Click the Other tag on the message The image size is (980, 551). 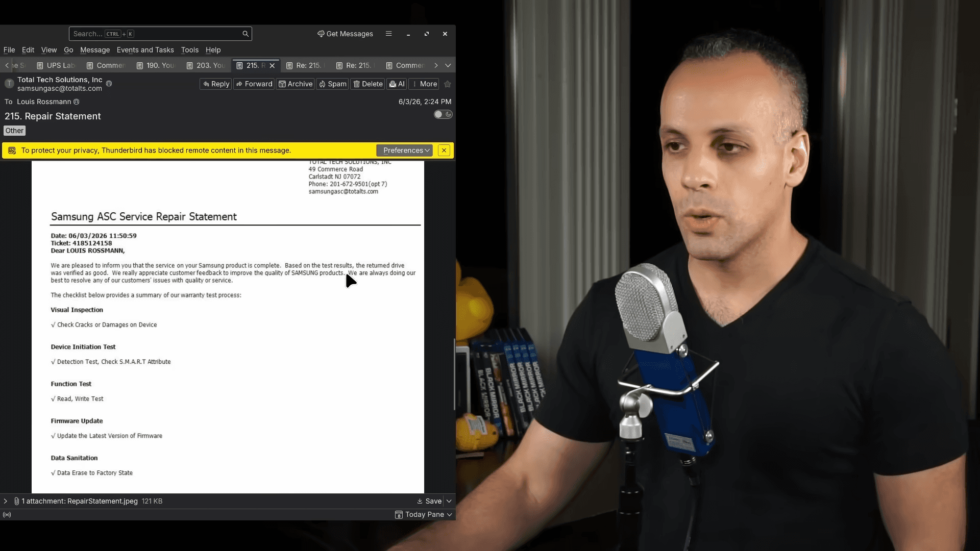point(14,131)
